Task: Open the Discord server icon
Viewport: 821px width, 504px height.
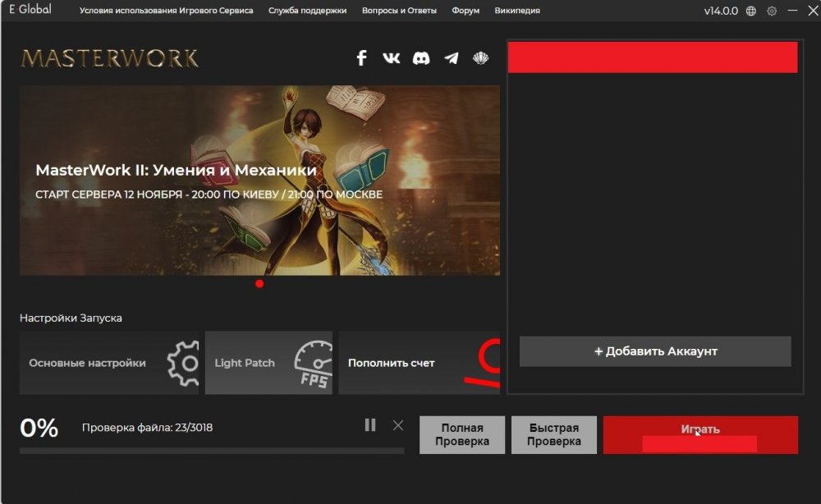Action: [x=421, y=58]
